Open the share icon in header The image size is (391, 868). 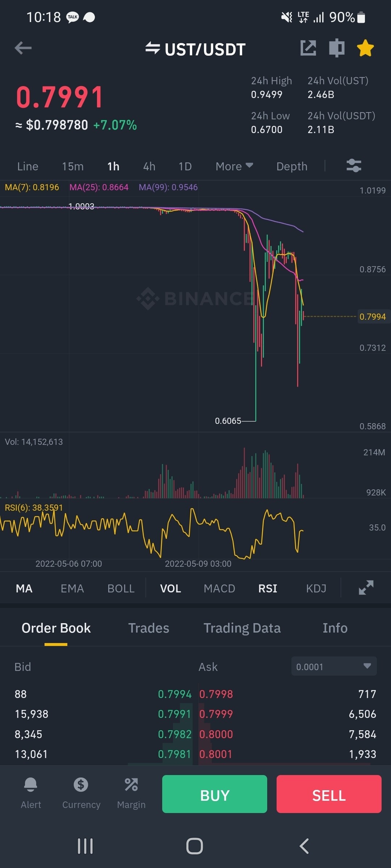(308, 48)
